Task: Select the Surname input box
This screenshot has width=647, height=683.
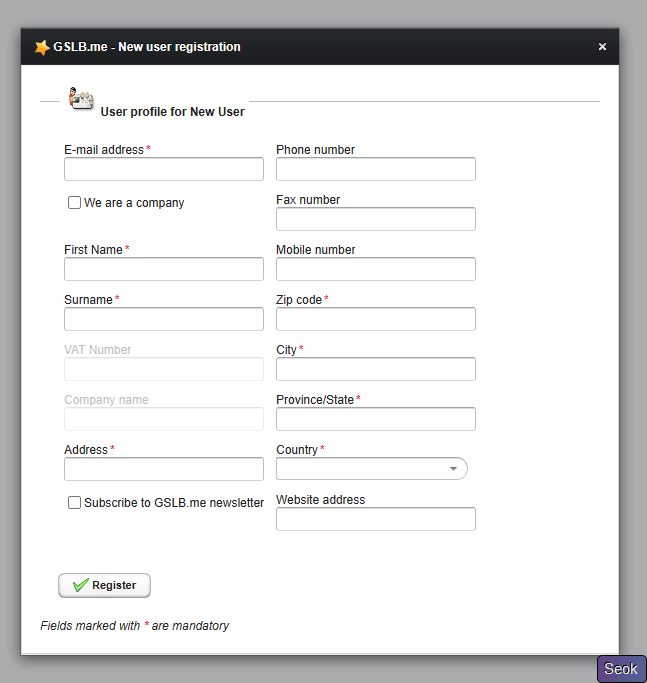Action: (164, 319)
